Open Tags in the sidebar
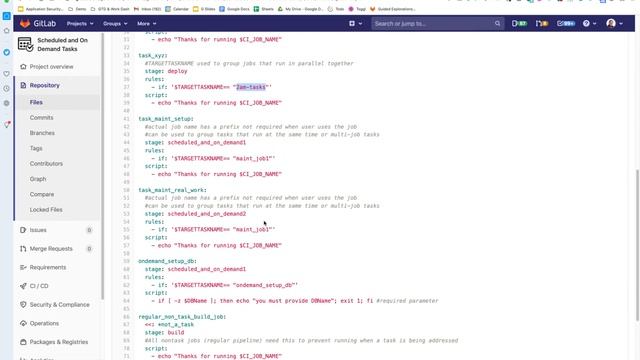 click(36, 148)
